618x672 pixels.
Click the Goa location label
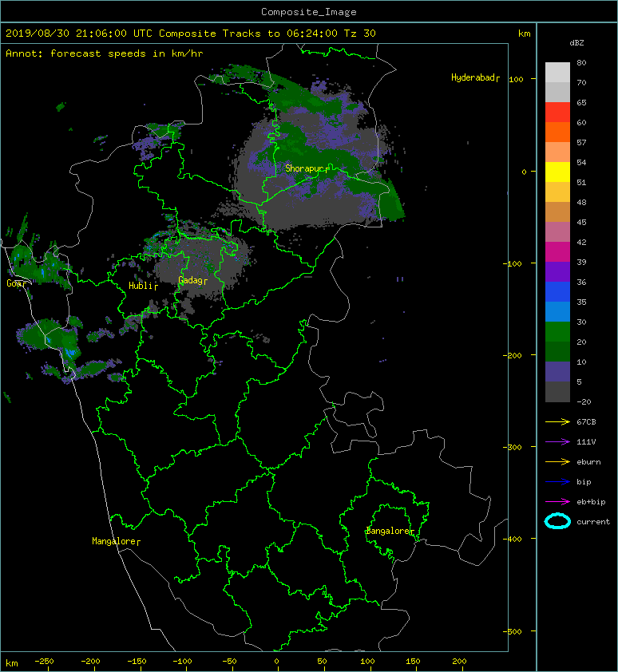pos(14,283)
